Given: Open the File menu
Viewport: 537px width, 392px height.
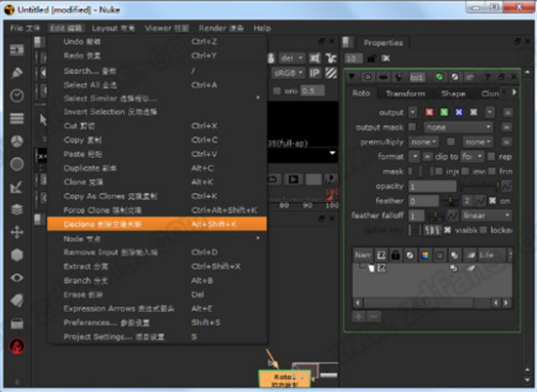Looking at the screenshot, I should coord(25,28).
